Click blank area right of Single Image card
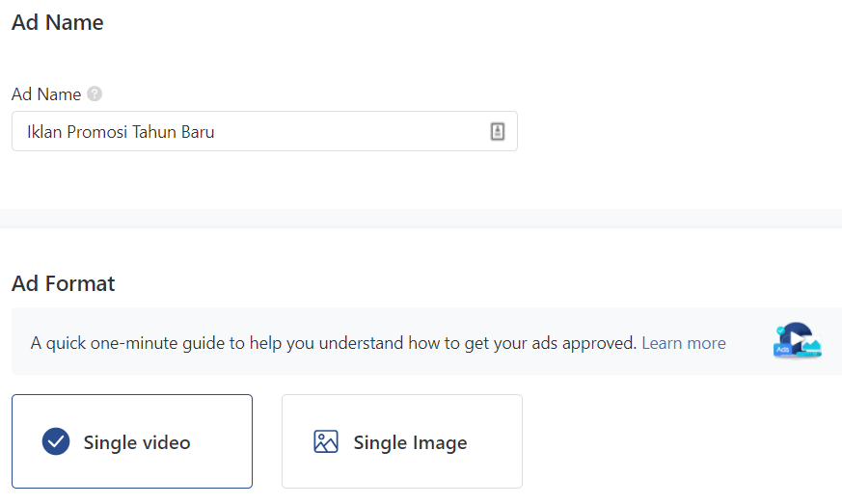 pyautogui.click(x=675, y=441)
